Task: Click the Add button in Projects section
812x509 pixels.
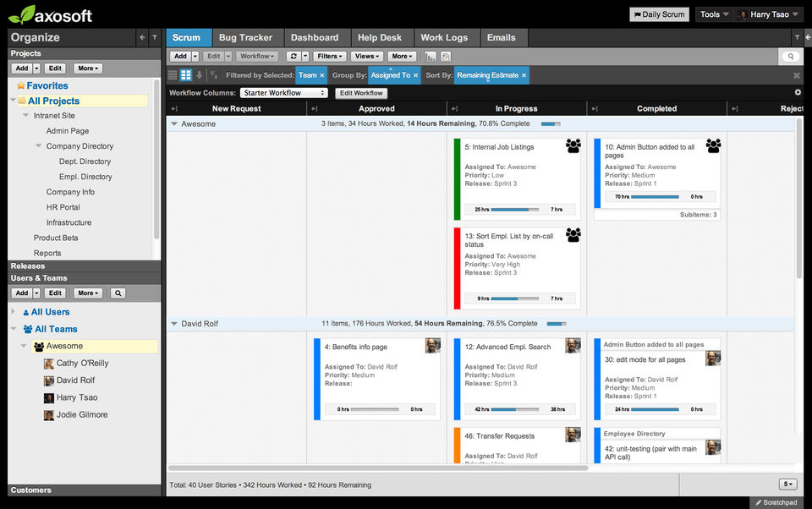Action: (22, 68)
